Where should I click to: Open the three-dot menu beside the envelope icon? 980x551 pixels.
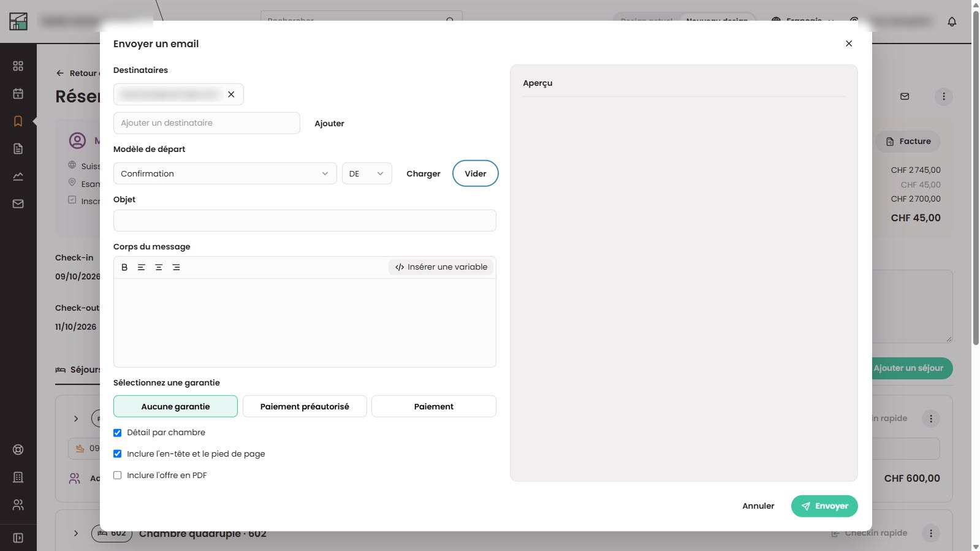coord(944,96)
